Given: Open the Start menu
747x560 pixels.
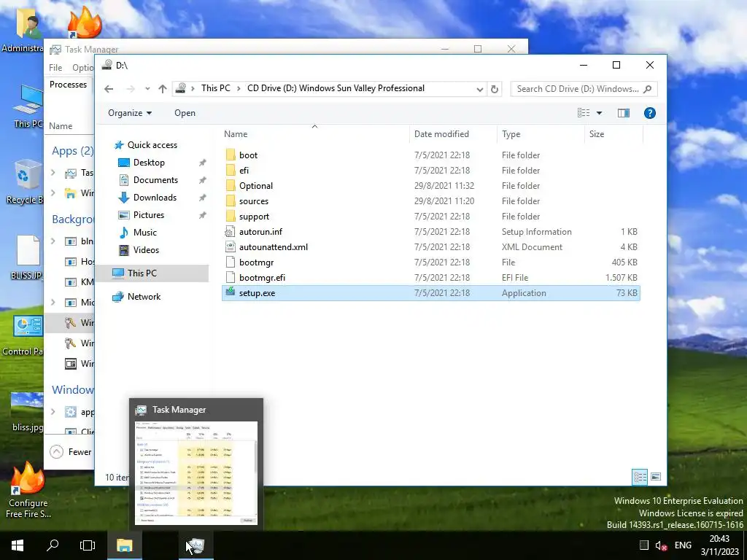Looking at the screenshot, I should tap(18, 545).
